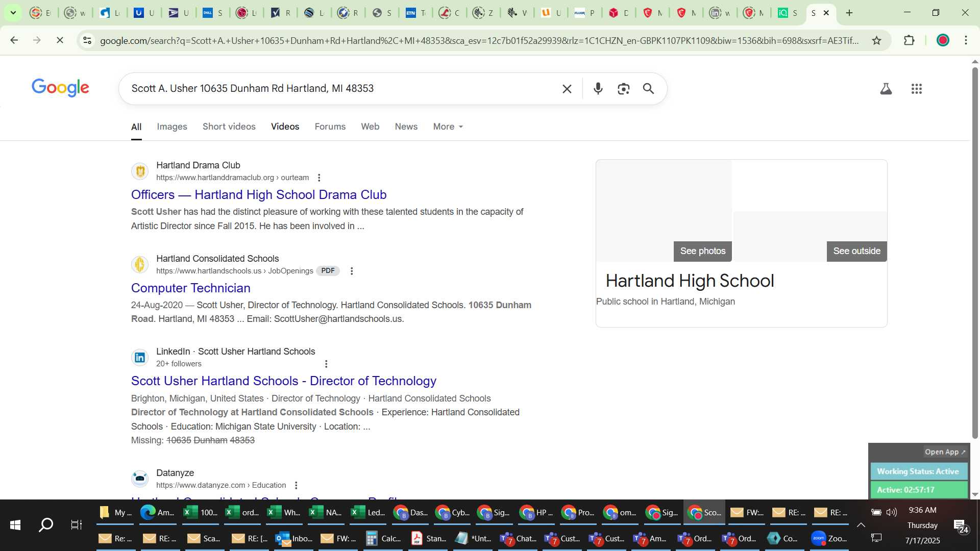980x551 pixels.
Task: Open Outlook Inbox taskbar item
Action: click(x=295, y=538)
